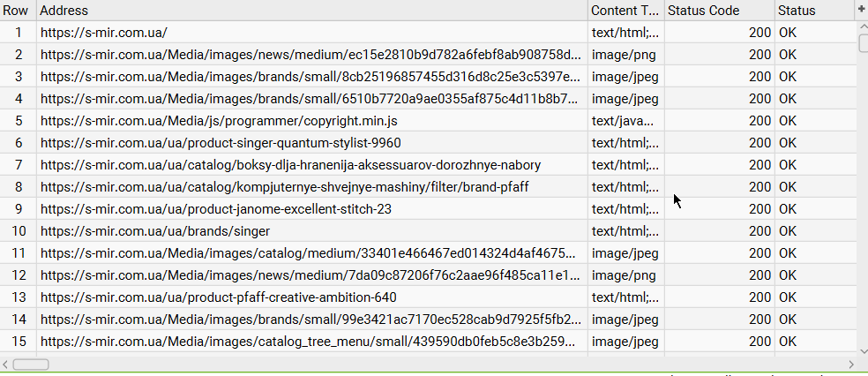Sort by the Status Code column header
This screenshot has width=868, height=376.
pos(718,11)
